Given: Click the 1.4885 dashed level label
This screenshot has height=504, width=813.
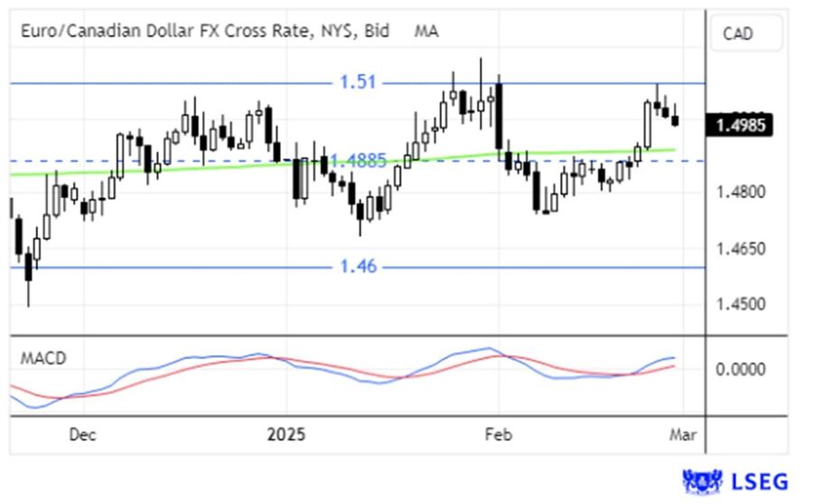Looking at the screenshot, I should 358,161.
